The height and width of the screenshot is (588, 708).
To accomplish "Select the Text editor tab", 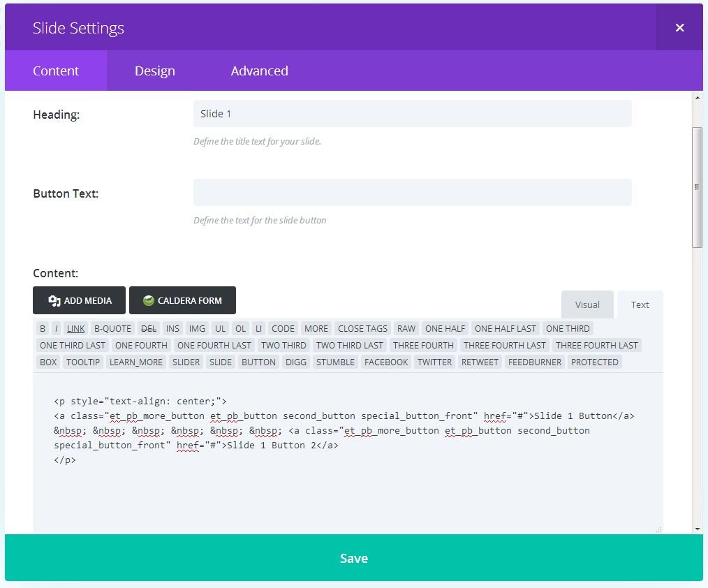I will (640, 304).
